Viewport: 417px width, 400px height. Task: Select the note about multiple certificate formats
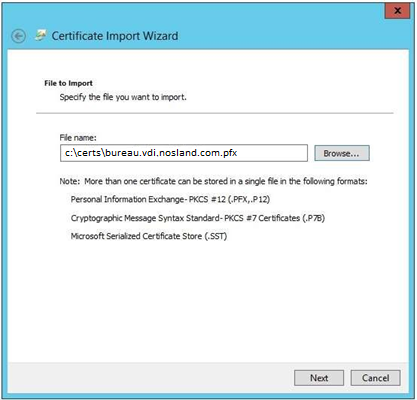click(x=213, y=181)
